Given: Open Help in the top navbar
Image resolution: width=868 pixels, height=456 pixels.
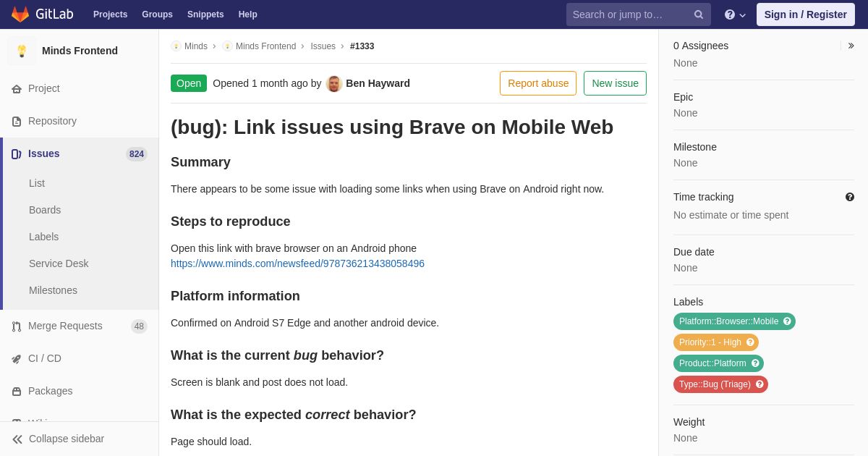Looking at the screenshot, I should (x=248, y=14).
